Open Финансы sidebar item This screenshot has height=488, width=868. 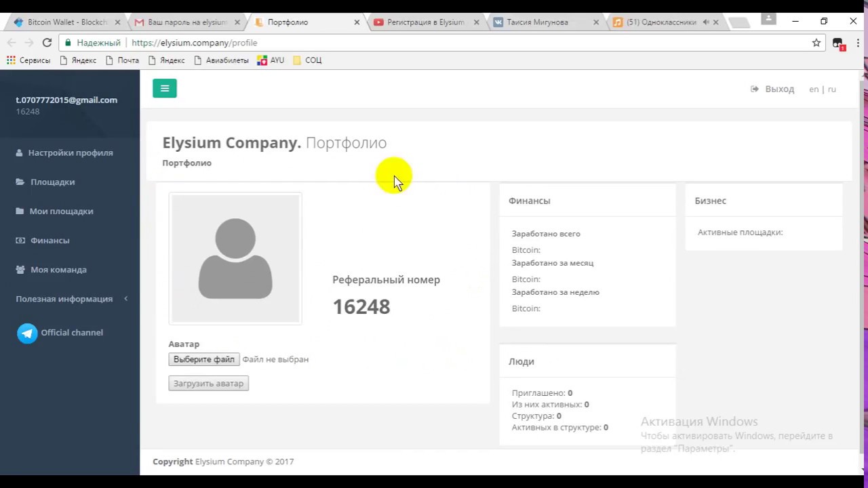[x=43, y=240]
